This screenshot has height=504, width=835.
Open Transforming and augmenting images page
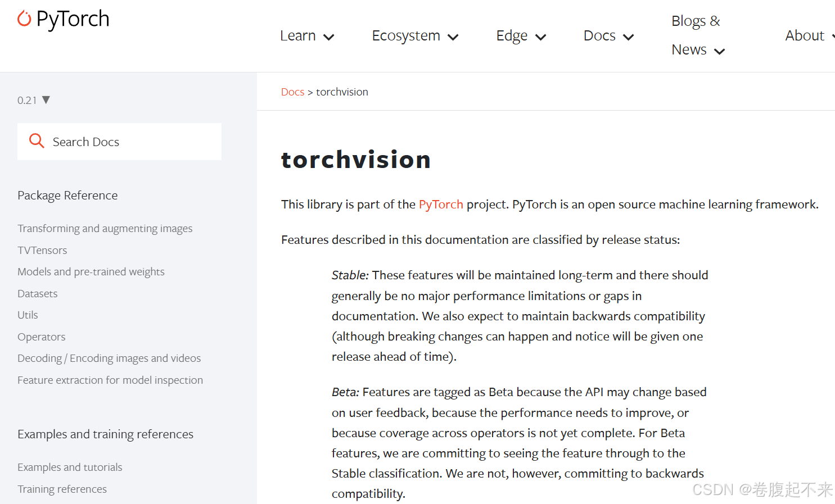[105, 228]
